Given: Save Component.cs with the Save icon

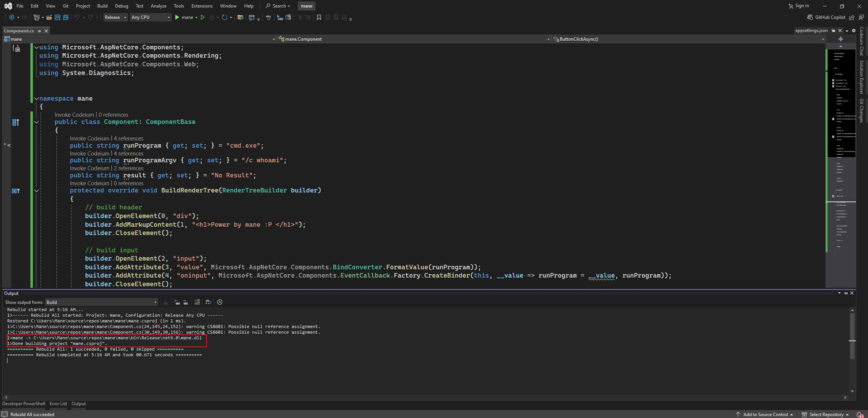Looking at the screenshot, I should click(x=58, y=17).
